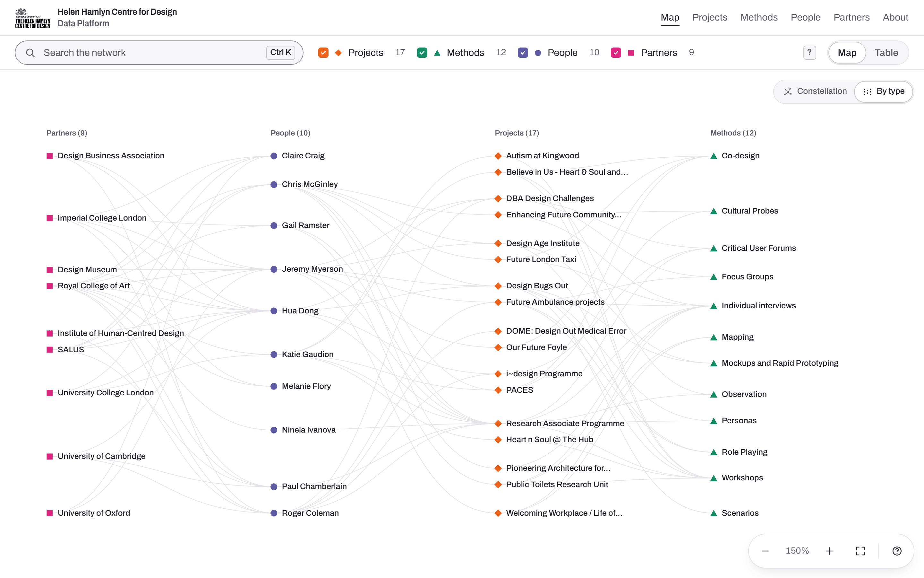924x578 pixels.
Task: Select the Scenarios triangle node
Action: [714, 513]
